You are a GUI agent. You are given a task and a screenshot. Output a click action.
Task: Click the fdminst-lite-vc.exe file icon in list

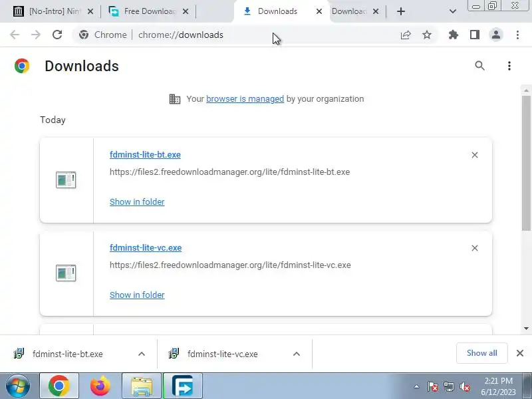66,273
